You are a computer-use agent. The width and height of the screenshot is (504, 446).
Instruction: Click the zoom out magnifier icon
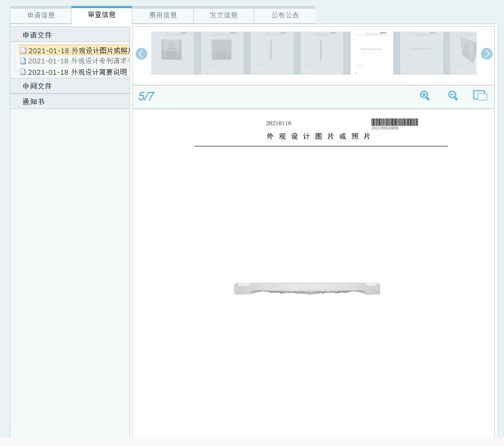tap(453, 96)
